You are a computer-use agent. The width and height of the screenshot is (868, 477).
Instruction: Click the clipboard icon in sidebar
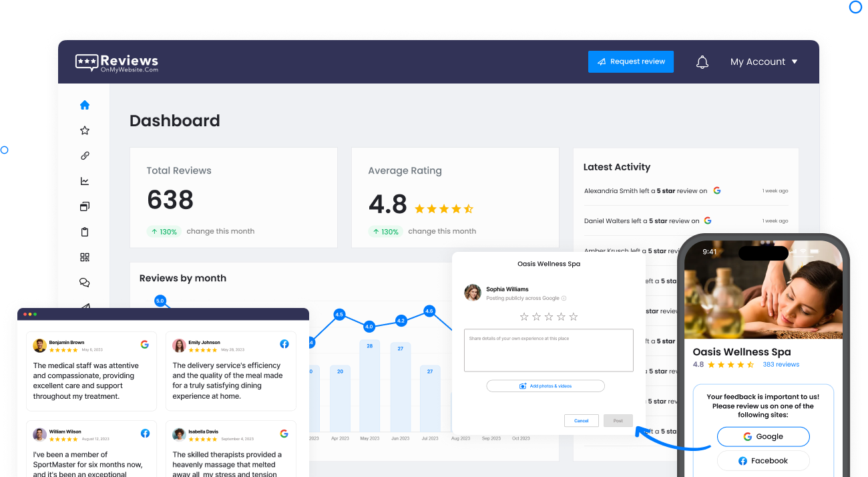(x=85, y=232)
